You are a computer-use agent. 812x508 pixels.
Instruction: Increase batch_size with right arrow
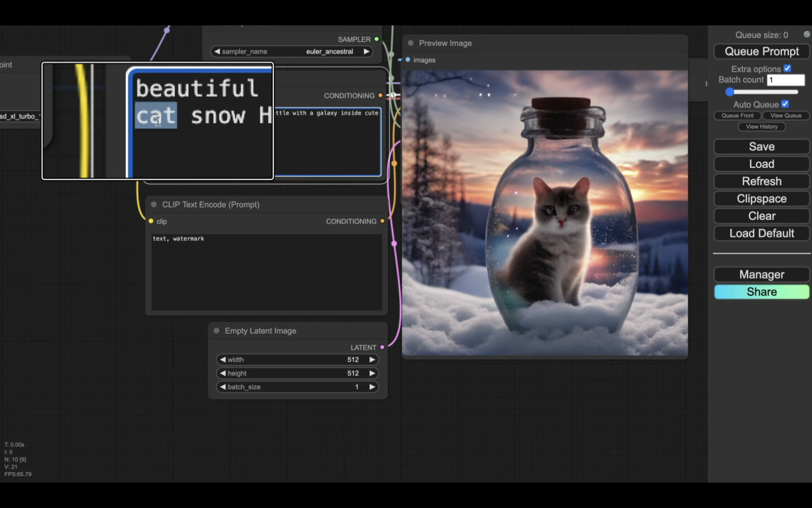(372, 387)
